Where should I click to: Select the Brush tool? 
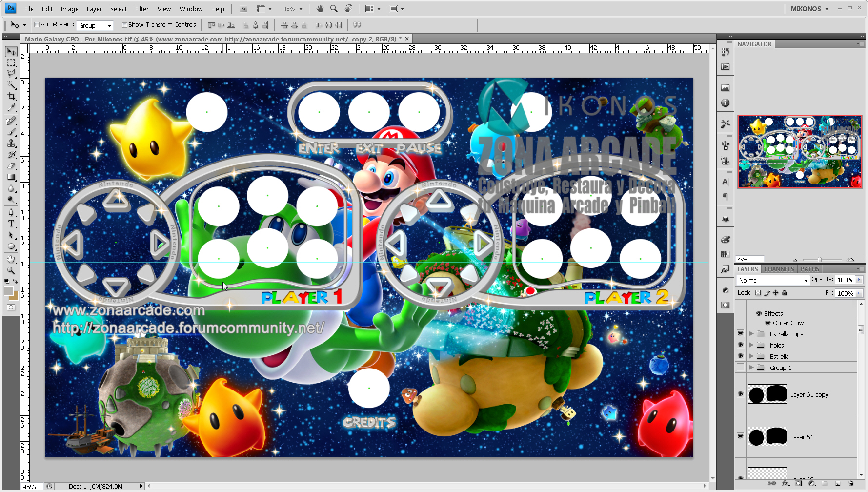(11, 132)
